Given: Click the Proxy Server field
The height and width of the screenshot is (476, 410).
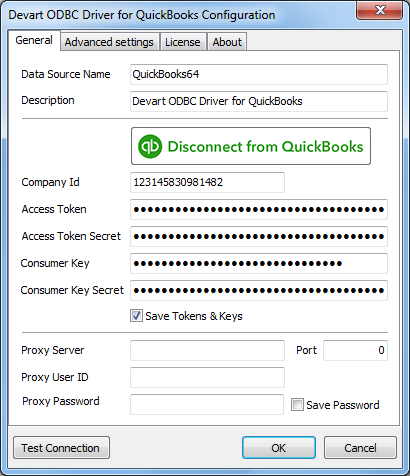Looking at the screenshot, I should click(207, 350).
